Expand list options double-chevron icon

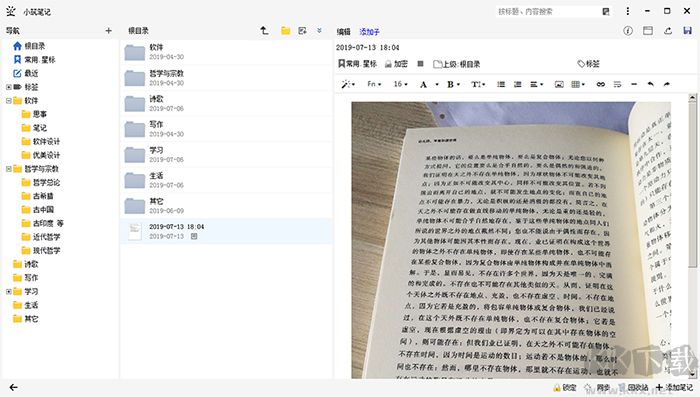tap(319, 30)
